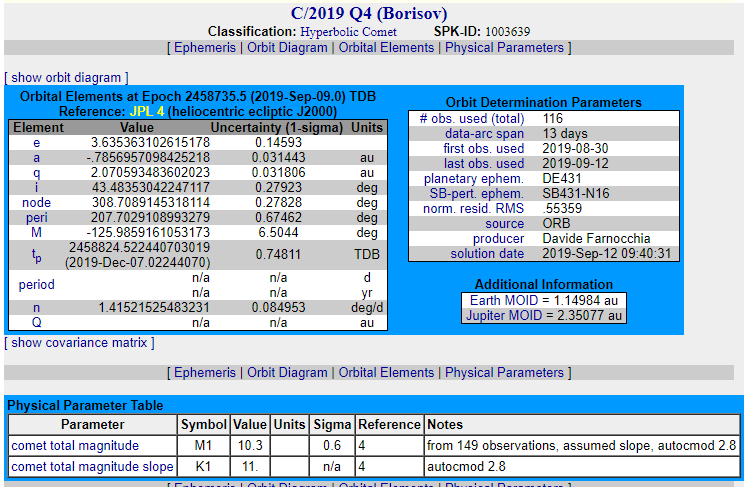Image resolution: width=748 pixels, height=487 pixels.
Task: Open Orbital Elements in middle navigation bar
Action: pos(386,373)
